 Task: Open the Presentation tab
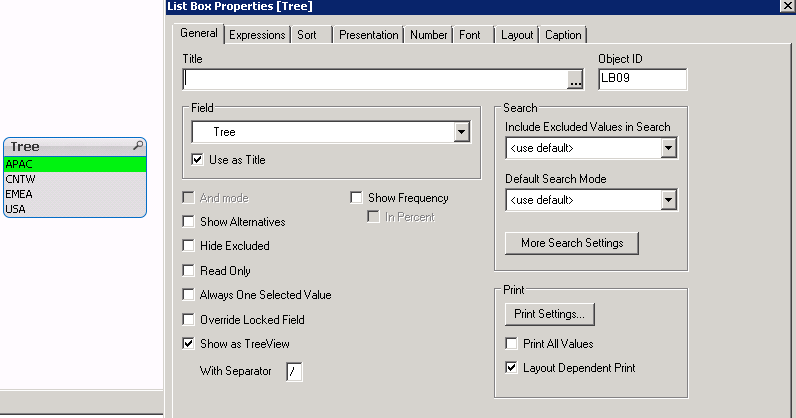[368, 35]
